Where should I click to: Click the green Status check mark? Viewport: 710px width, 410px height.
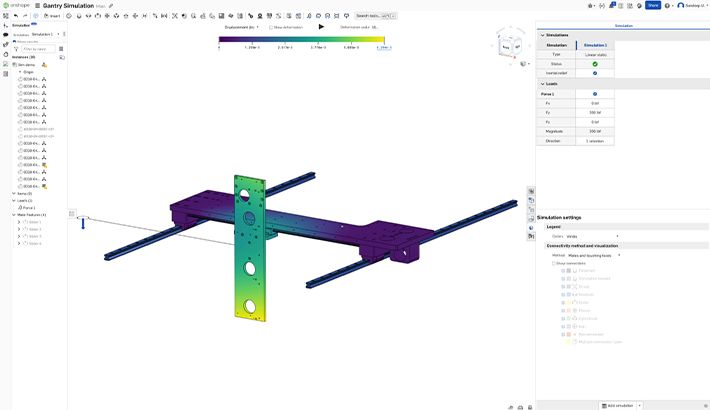tap(595, 64)
